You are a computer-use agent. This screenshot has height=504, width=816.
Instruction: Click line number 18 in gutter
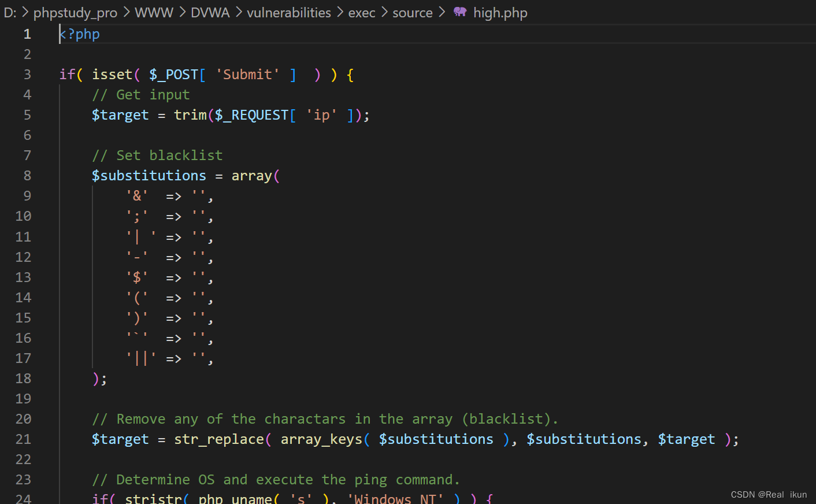[23, 379]
